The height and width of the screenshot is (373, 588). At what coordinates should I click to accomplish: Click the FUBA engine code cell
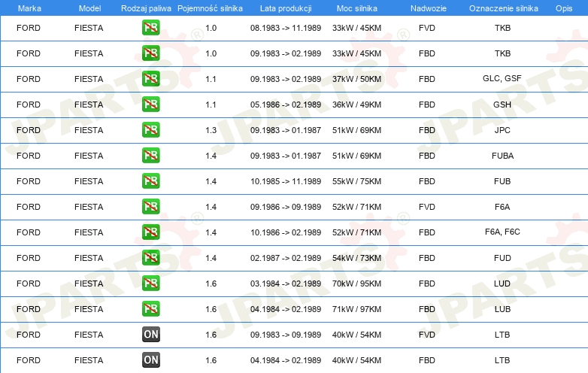(502, 156)
